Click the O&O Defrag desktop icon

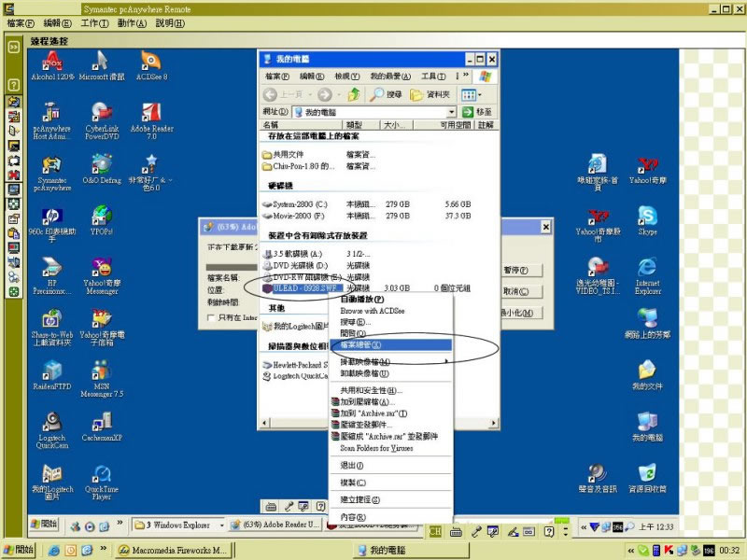click(x=102, y=169)
